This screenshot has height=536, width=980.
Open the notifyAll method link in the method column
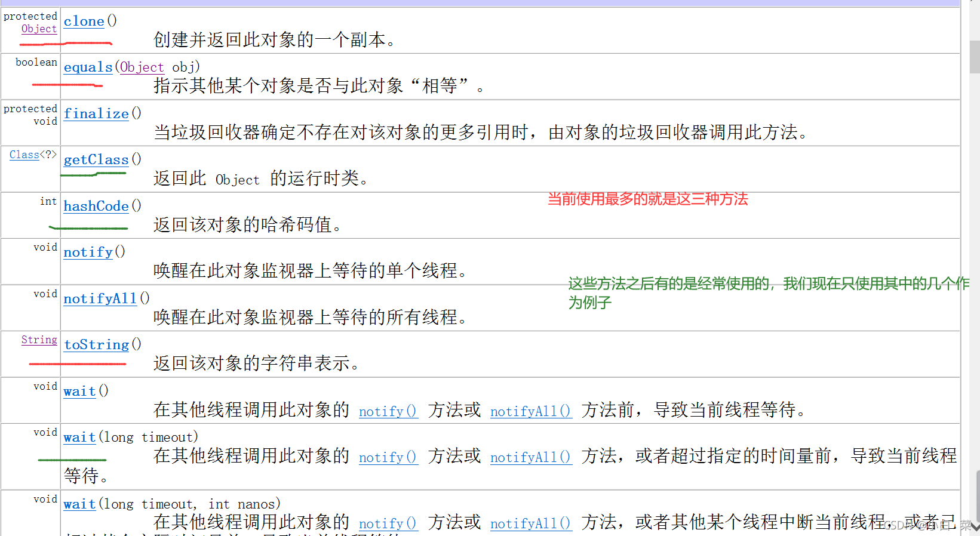pyautogui.click(x=100, y=298)
